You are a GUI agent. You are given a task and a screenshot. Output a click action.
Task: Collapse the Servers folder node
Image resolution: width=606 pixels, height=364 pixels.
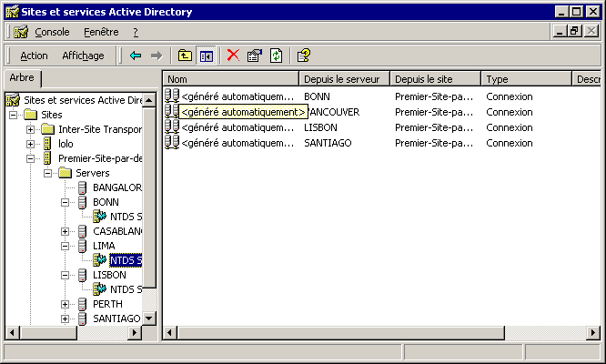click(48, 173)
